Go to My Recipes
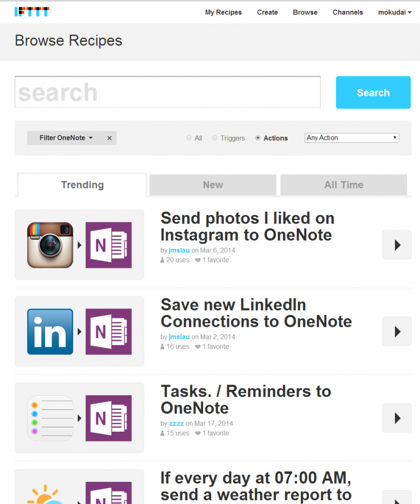This screenshot has height=504, width=420. coord(223,12)
